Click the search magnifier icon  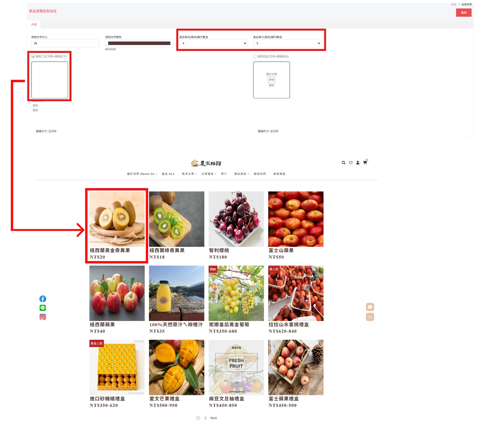coord(343,163)
